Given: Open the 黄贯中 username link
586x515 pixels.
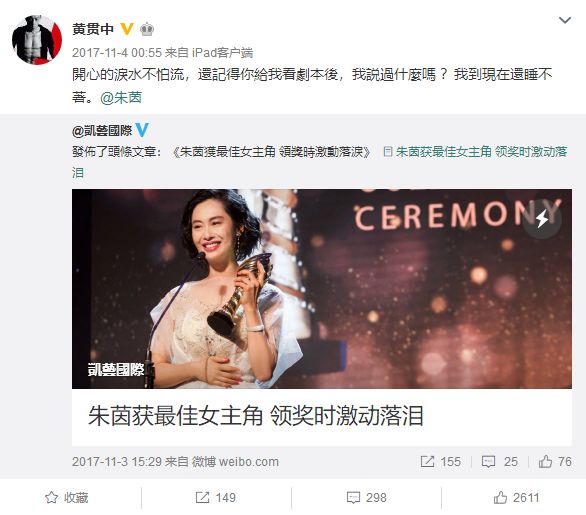Looking at the screenshot, I should point(93,29).
